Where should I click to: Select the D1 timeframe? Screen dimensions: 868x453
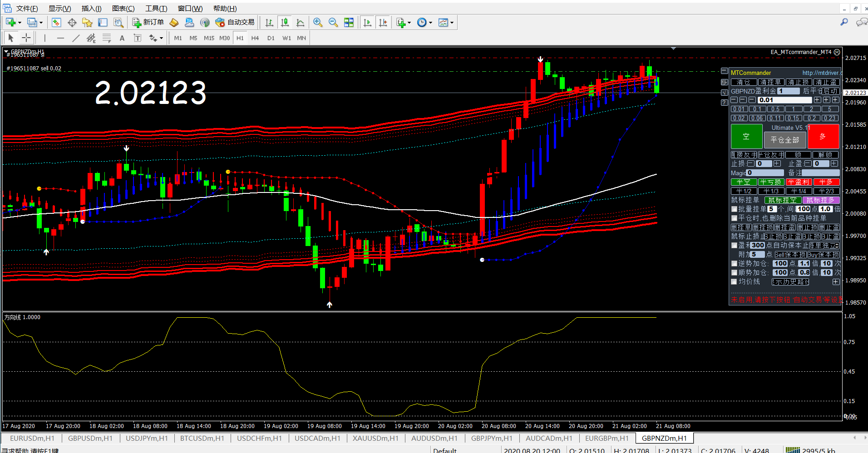pos(271,38)
